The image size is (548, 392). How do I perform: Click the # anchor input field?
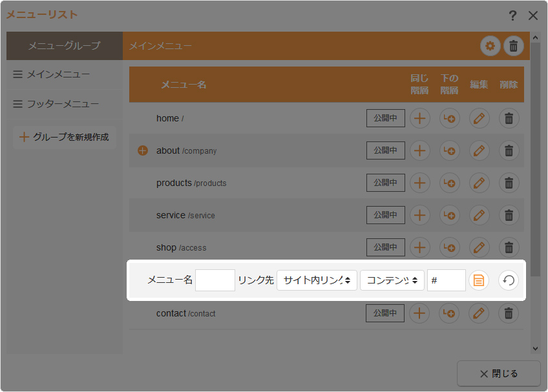pos(447,280)
